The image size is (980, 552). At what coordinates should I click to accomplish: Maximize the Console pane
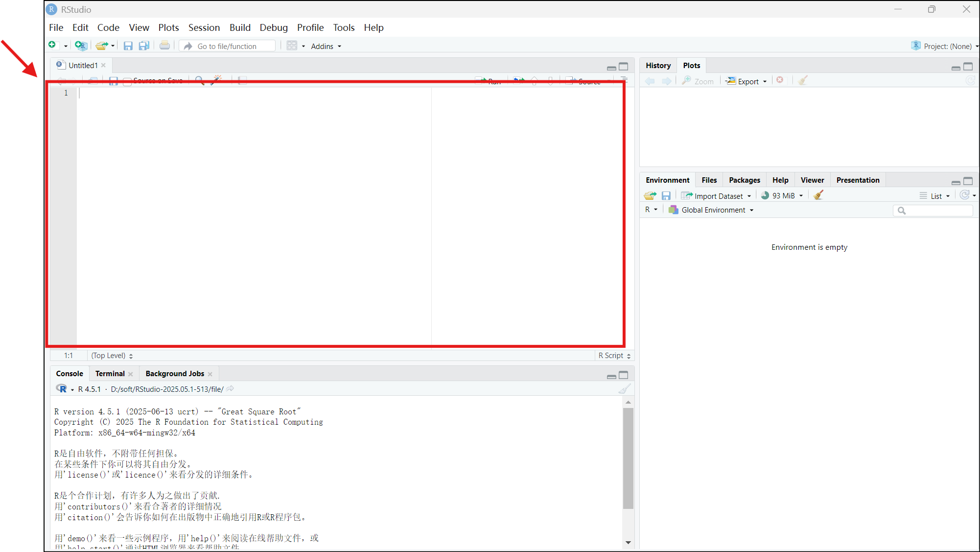tap(623, 375)
